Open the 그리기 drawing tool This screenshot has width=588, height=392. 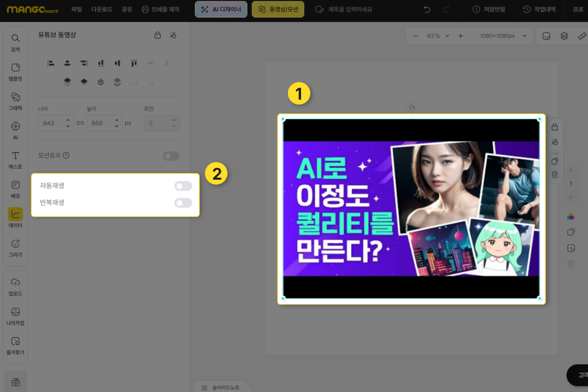pos(16,247)
